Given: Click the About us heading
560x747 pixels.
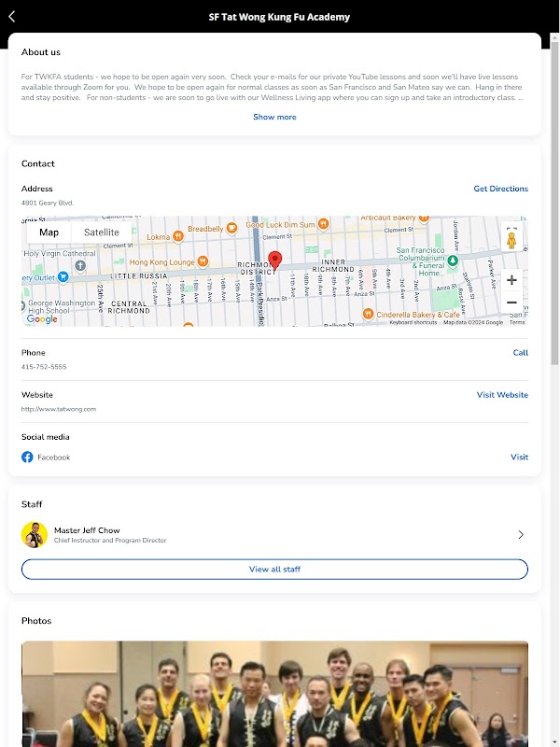Looking at the screenshot, I should [x=41, y=52].
